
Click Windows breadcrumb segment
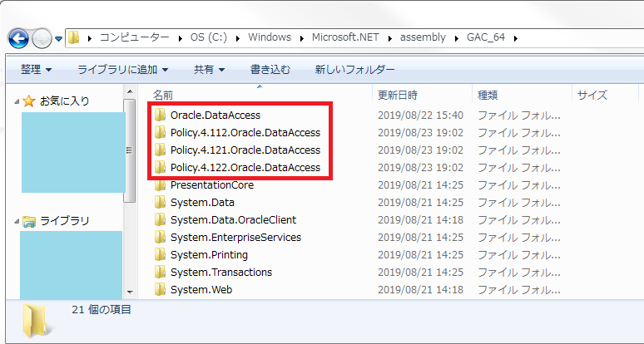270,37
